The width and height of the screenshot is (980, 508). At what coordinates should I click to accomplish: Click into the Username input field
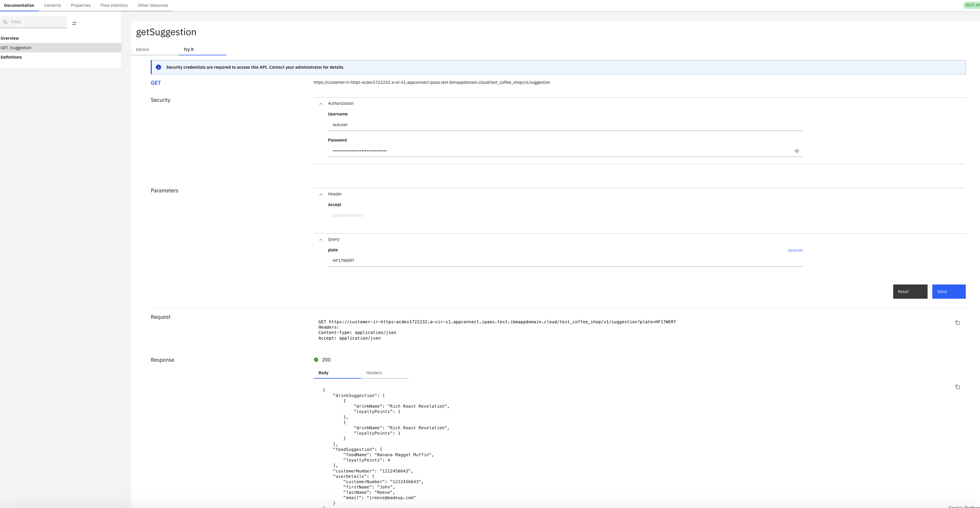click(565, 125)
